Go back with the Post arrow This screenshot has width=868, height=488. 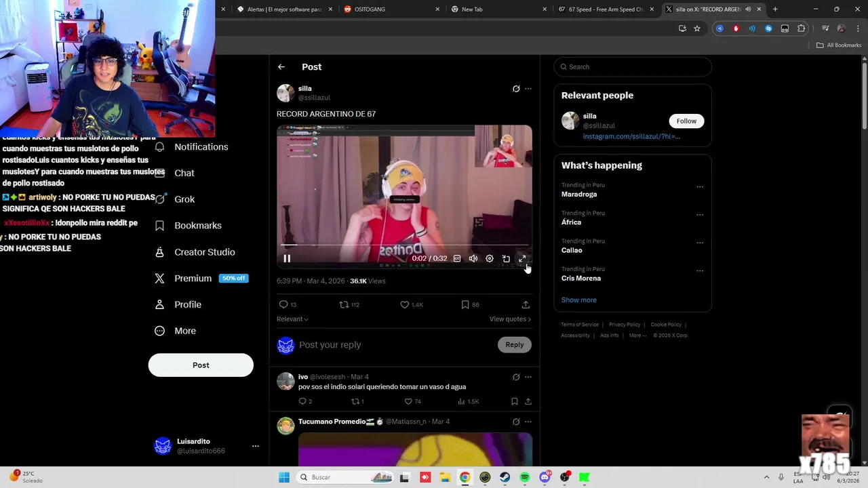(x=281, y=66)
